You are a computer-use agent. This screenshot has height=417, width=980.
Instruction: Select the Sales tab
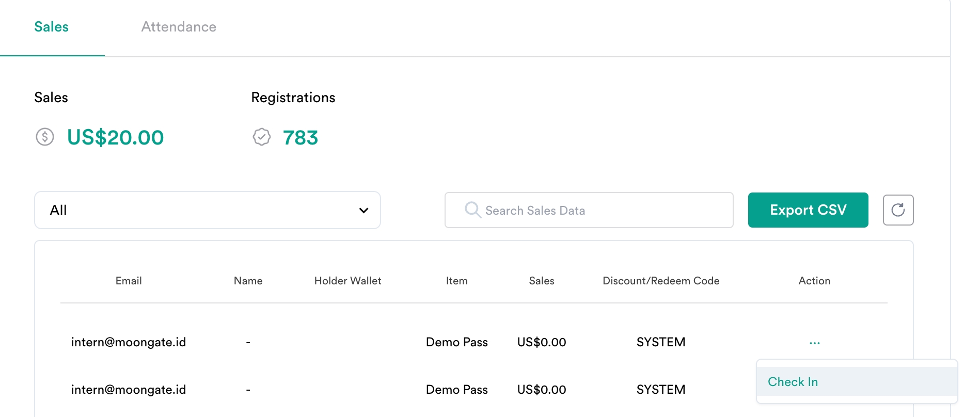tap(52, 27)
